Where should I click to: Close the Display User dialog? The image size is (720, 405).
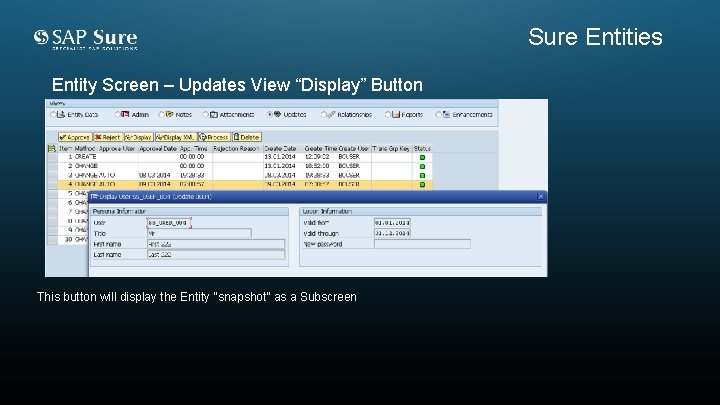tap(541, 197)
